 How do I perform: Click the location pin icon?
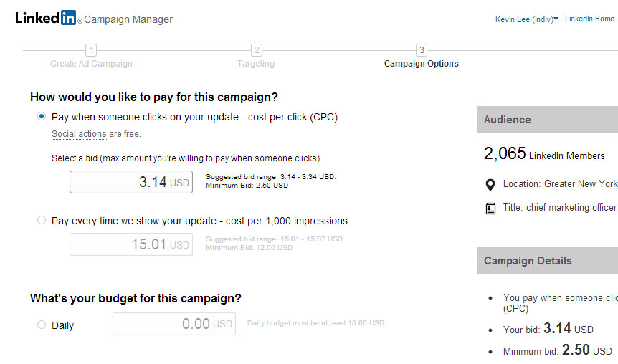point(490,184)
